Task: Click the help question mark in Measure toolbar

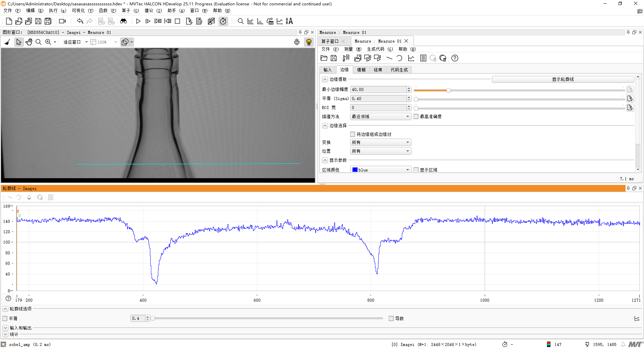Action: pyautogui.click(x=454, y=58)
